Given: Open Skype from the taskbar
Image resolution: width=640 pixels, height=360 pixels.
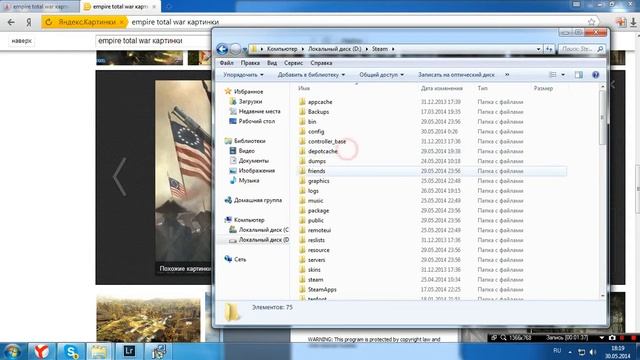Looking at the screenshot, I should tap(71, 351).
